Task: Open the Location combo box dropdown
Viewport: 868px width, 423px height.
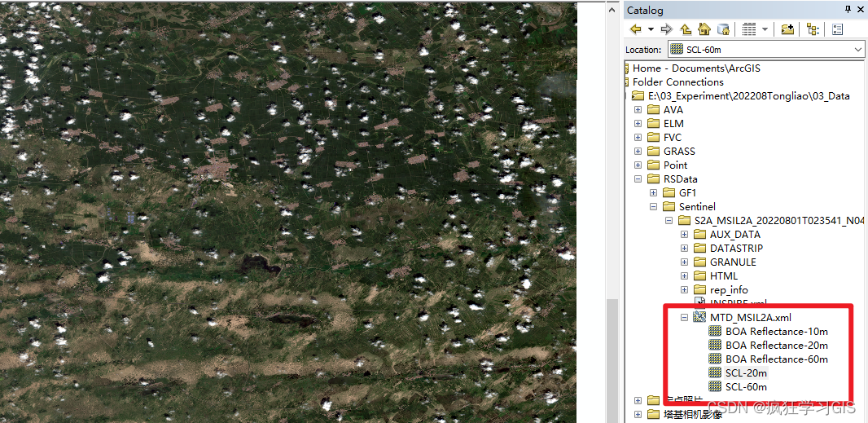Action: [x=858, y=50]
